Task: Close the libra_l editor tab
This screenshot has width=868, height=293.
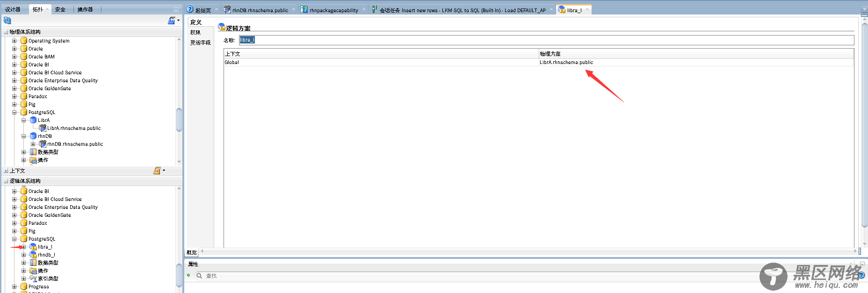Action: coord(587,9)
